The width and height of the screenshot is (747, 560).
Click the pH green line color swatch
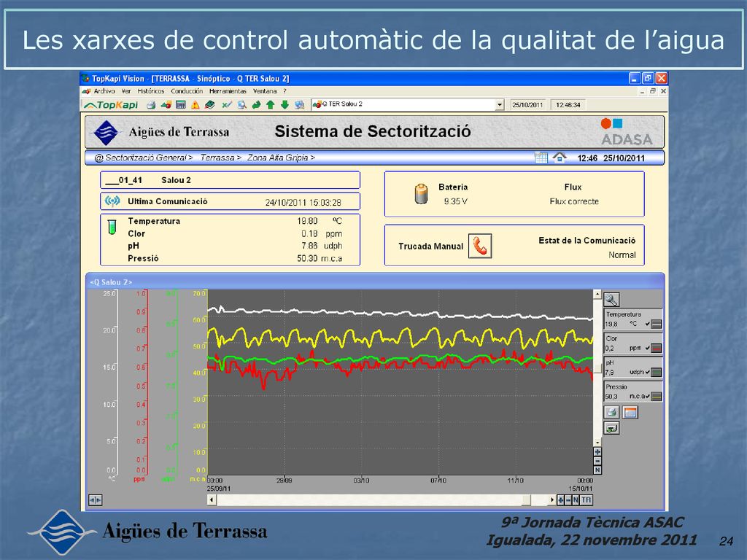pos(656,373)
